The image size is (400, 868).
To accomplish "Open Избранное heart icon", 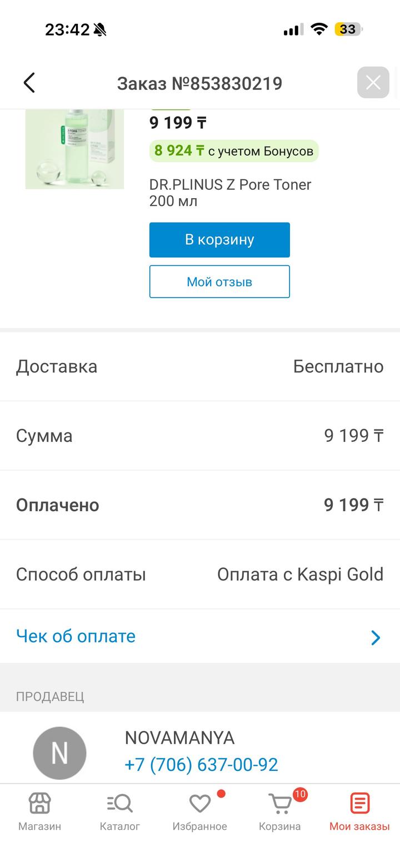I will [x=199, y=804].
